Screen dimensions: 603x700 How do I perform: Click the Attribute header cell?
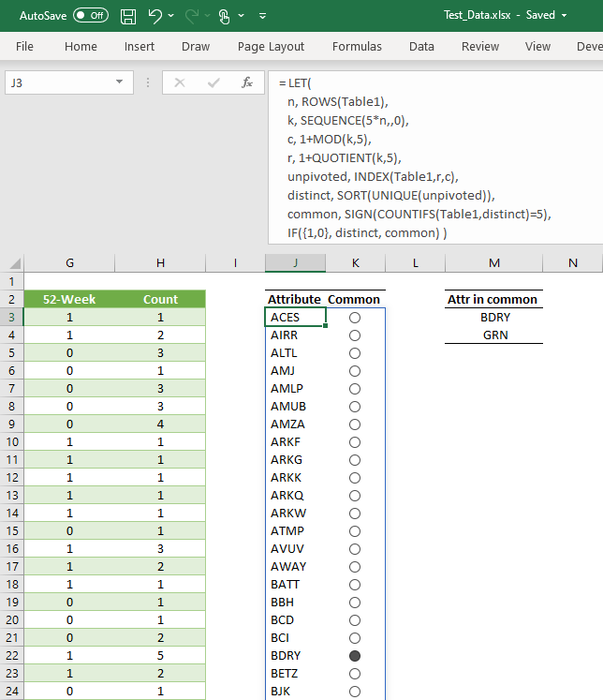pos(295,299)
